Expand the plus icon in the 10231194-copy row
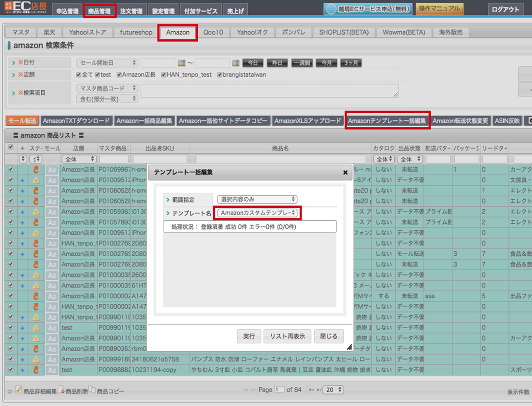This screenshot has height=406, width=532. click(23, 370)
